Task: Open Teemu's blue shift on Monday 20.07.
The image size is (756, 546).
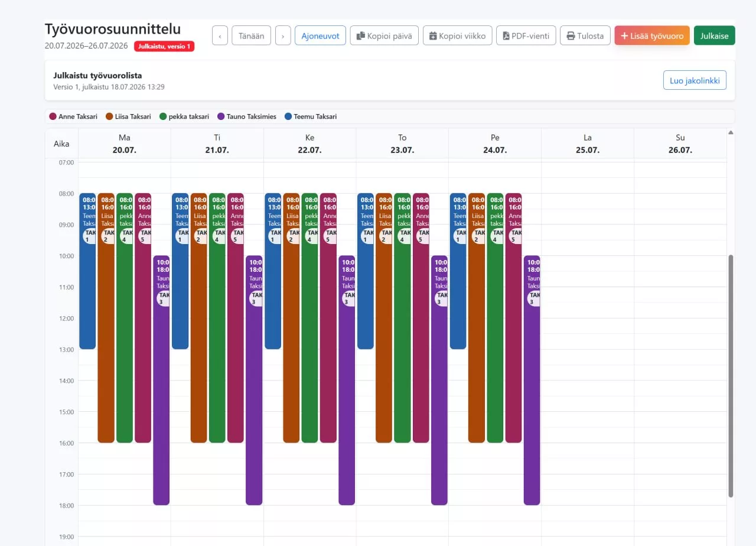Action: pos(87,271)
